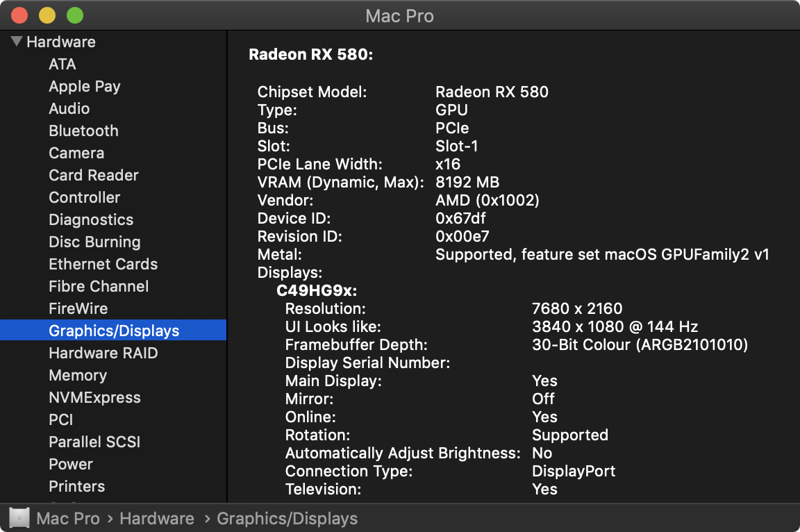
Task: Select FireWire in the sidebar
Action: pyautogui.click(x=78, y=308)
